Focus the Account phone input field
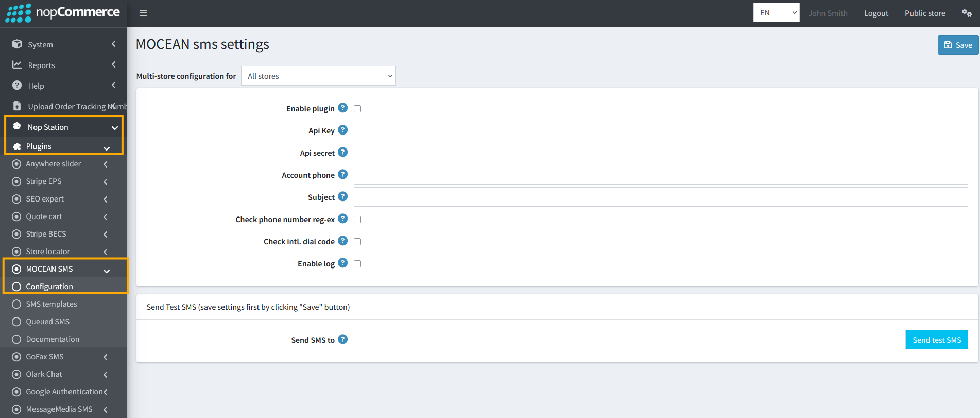This screenshot has height=418, width=980. [x=661, y=175]
